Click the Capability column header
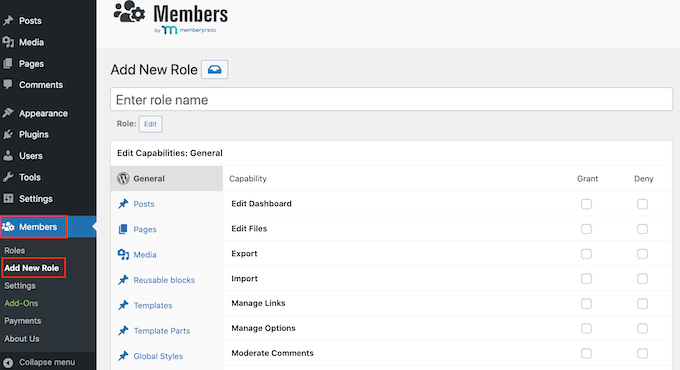 coord(248,179)
